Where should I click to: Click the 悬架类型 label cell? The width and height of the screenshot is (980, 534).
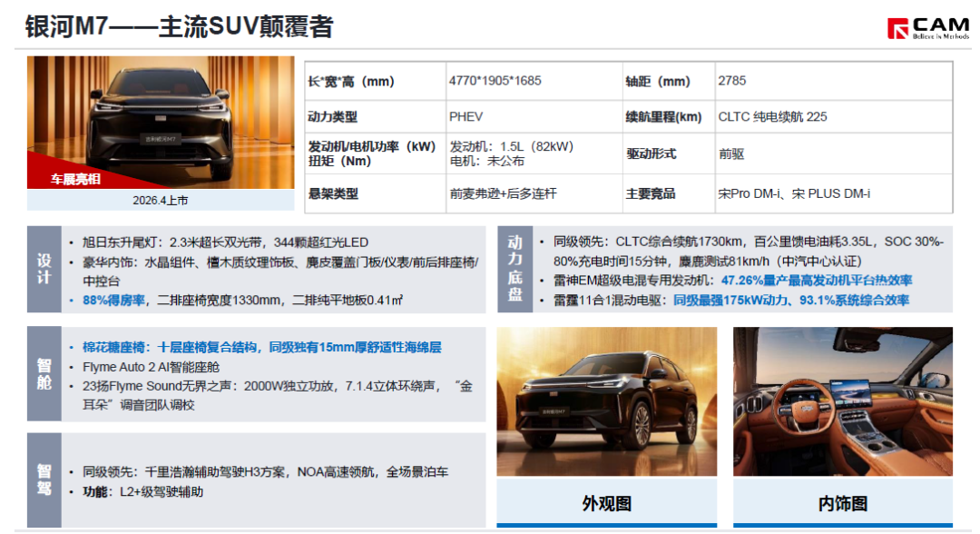coord(375,193)
